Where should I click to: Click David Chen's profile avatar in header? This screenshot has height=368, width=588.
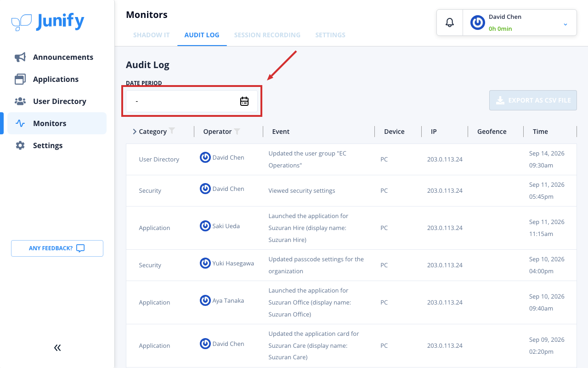click(x=478, y=23)
